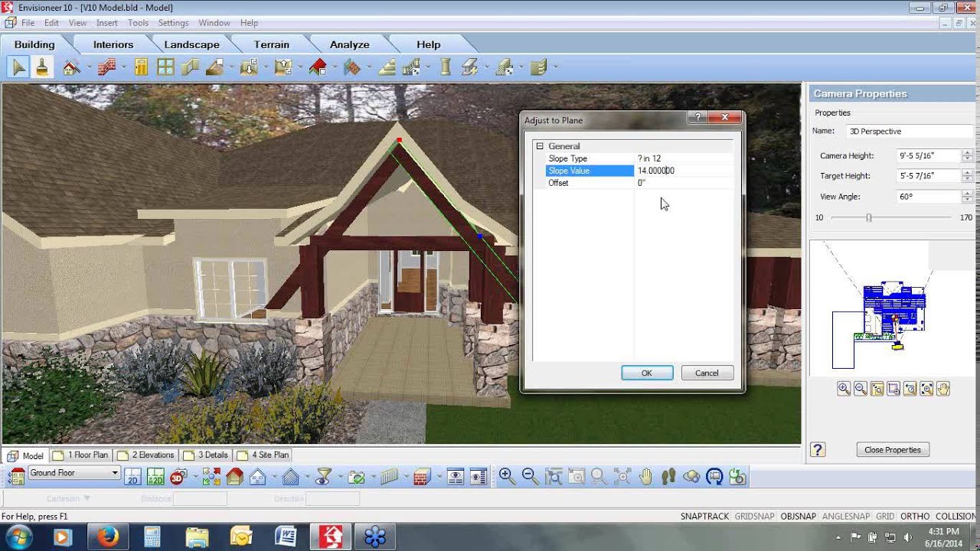
Task: Click Camera Height stepper arrows
Action: coord(967,155)
